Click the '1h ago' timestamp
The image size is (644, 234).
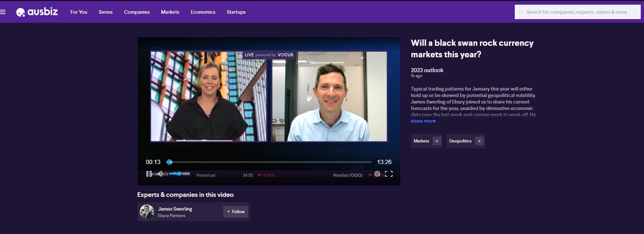416,76
